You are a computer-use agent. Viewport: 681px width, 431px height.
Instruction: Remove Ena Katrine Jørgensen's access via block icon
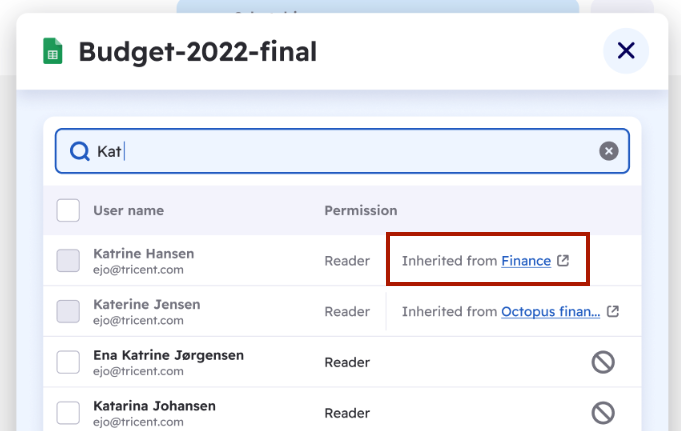coord(603,362)
